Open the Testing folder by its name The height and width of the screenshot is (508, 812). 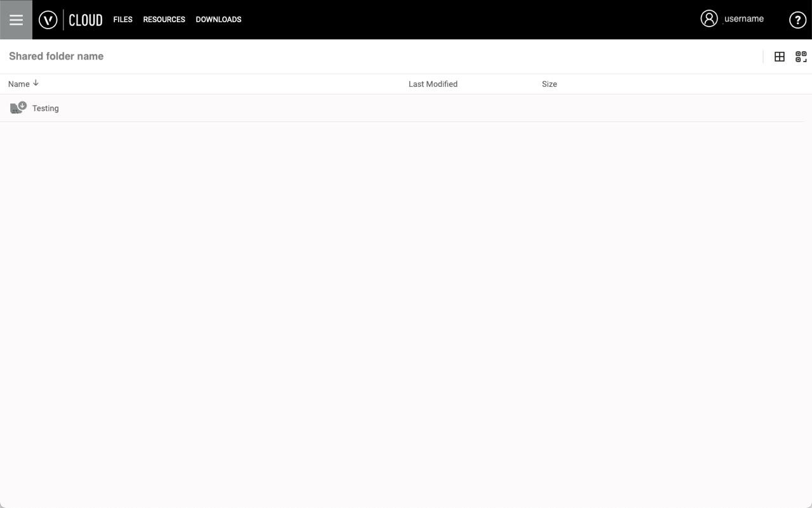(45, 108)
